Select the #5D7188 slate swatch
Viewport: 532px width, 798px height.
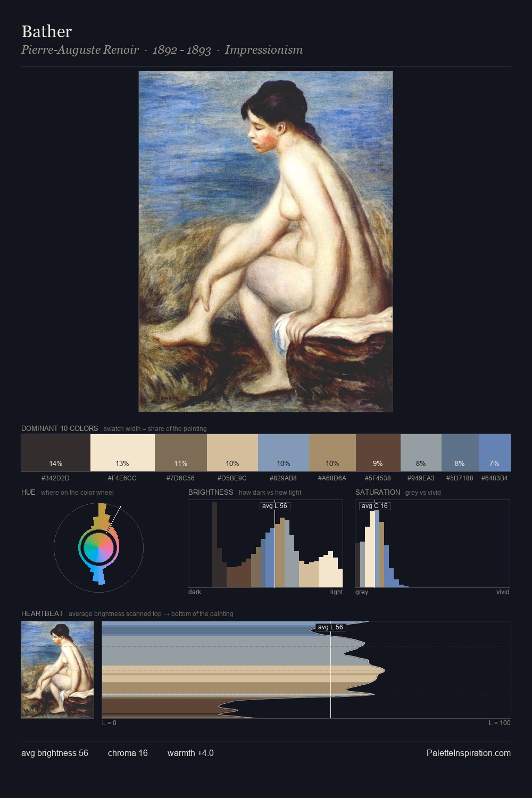[460, 453]
